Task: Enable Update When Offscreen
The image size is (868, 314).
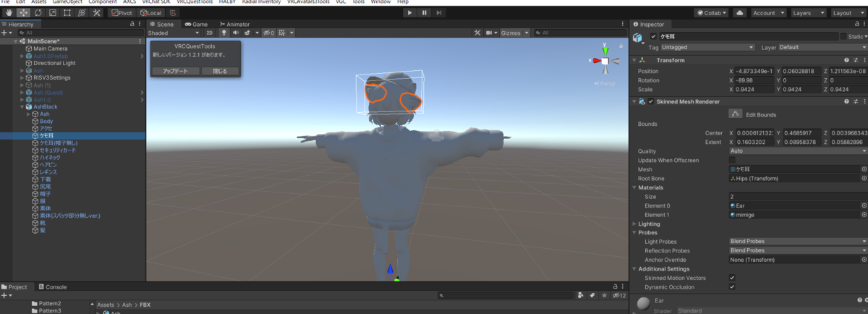Action: point(732,160)
